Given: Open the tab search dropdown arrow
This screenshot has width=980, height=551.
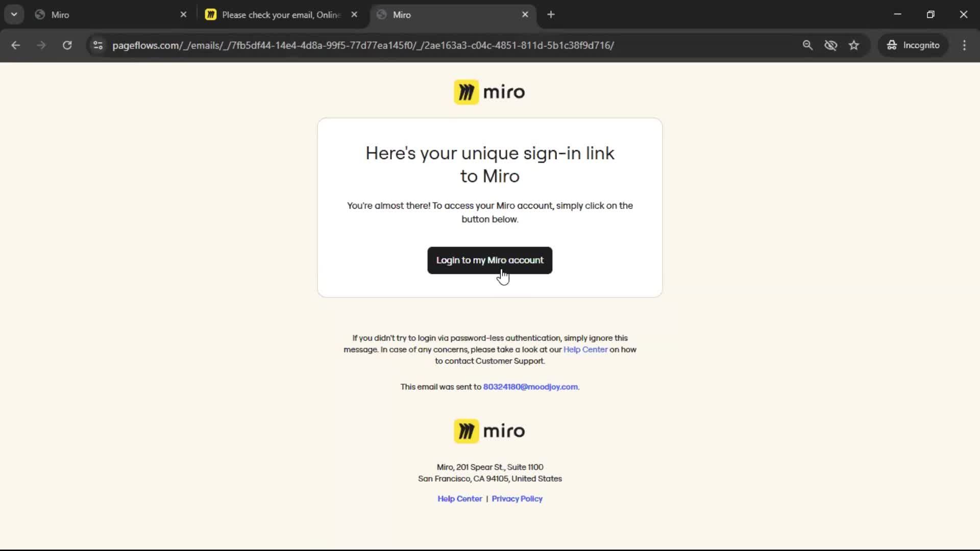Looking at the screenshot, I should pos(14,14).
